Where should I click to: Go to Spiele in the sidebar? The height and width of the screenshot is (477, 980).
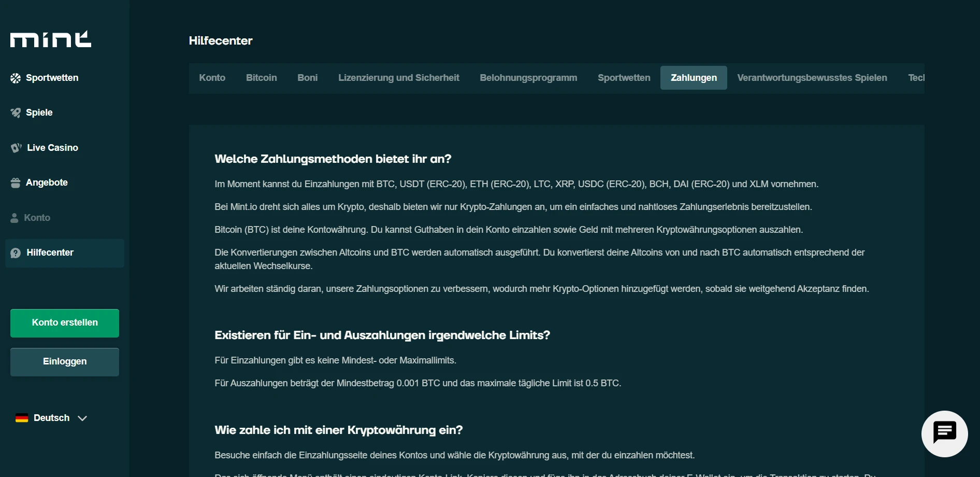point(39,113)
